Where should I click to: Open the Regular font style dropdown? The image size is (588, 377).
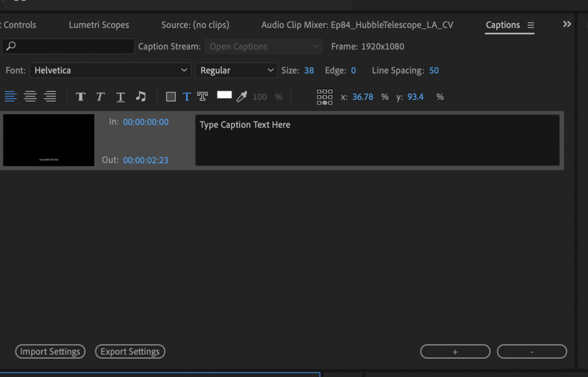coord(237,71)
